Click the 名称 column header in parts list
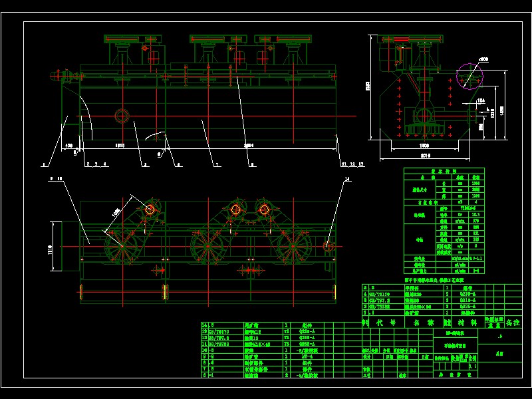This screenshot has width=532, height=399. pos(423,322)
